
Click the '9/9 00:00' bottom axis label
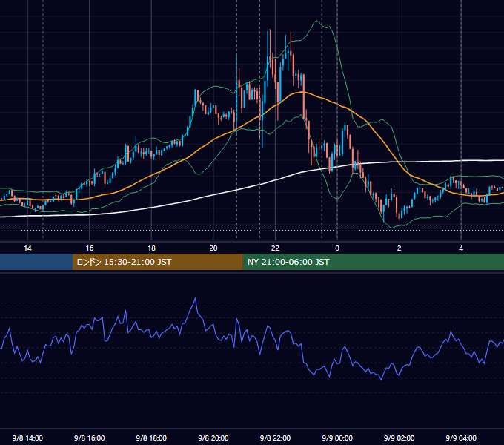[337, 438]
